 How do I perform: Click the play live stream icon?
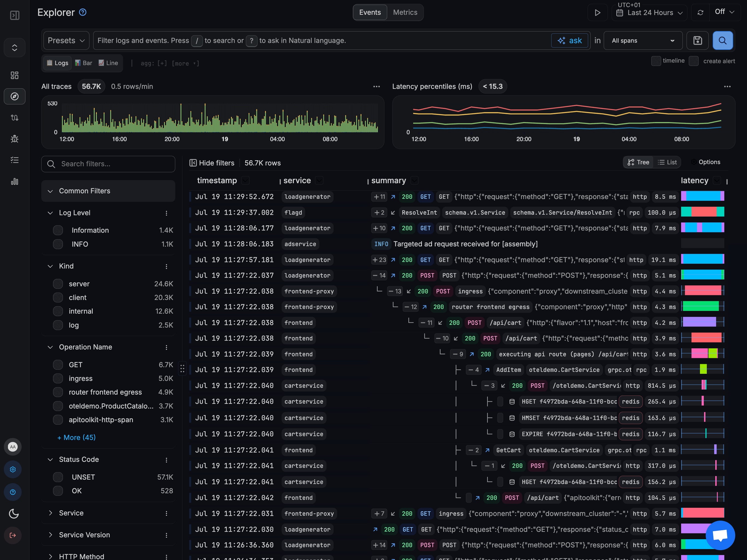(x=597, y=13)
